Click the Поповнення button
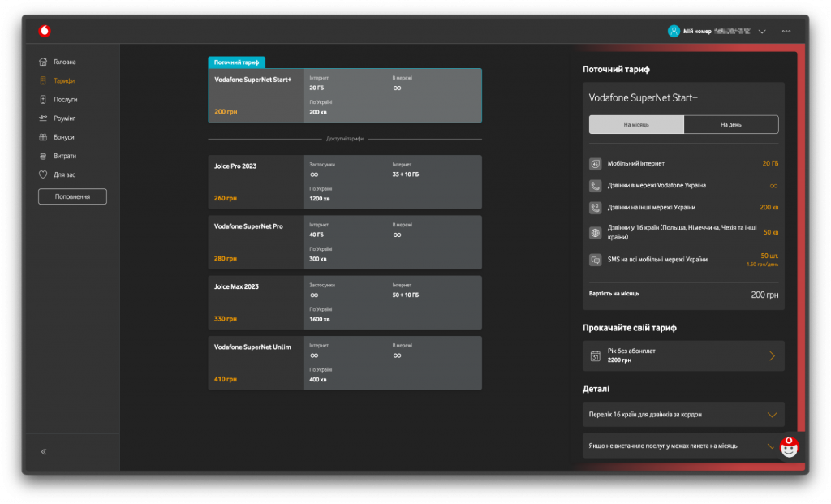The height and width of the screenshot is (504, 831). [72, 196]
